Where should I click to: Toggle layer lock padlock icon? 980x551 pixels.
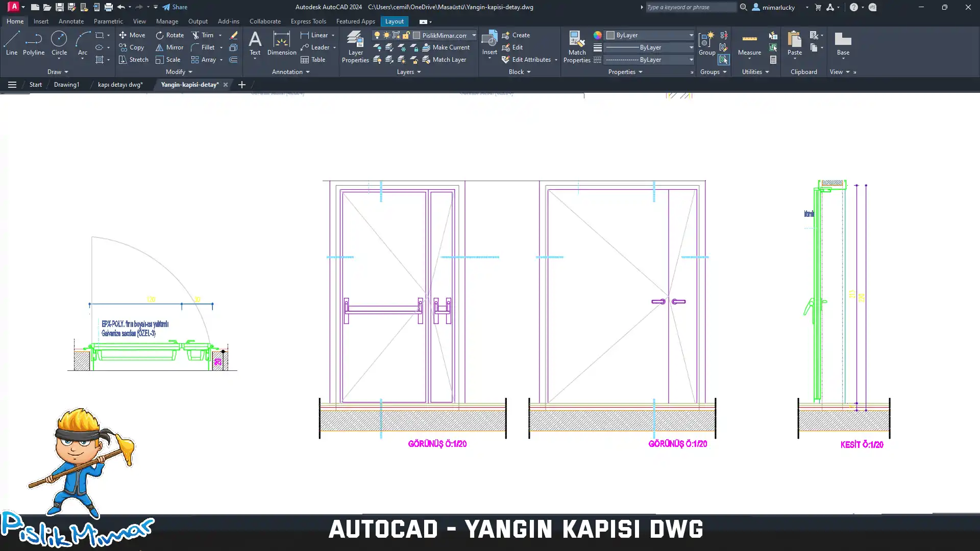pyautogui.click(x=406, y=35)
